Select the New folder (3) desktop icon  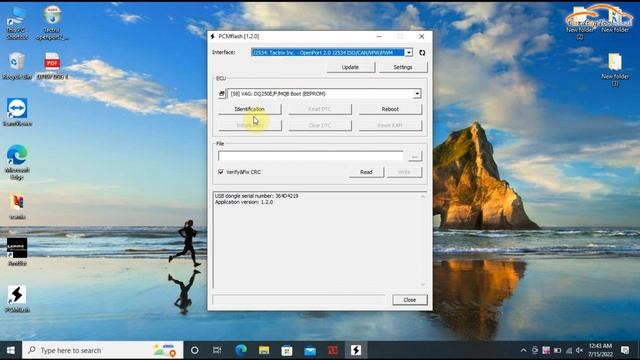pos(615,69)
